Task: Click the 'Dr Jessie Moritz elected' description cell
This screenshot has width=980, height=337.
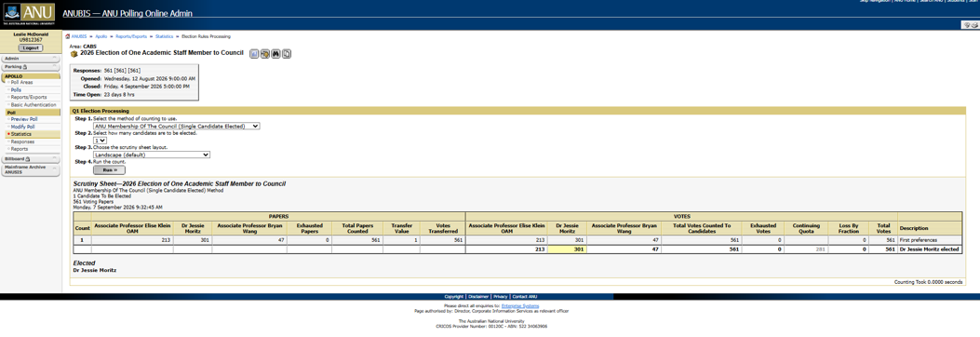Action: [x=930, y=249]
